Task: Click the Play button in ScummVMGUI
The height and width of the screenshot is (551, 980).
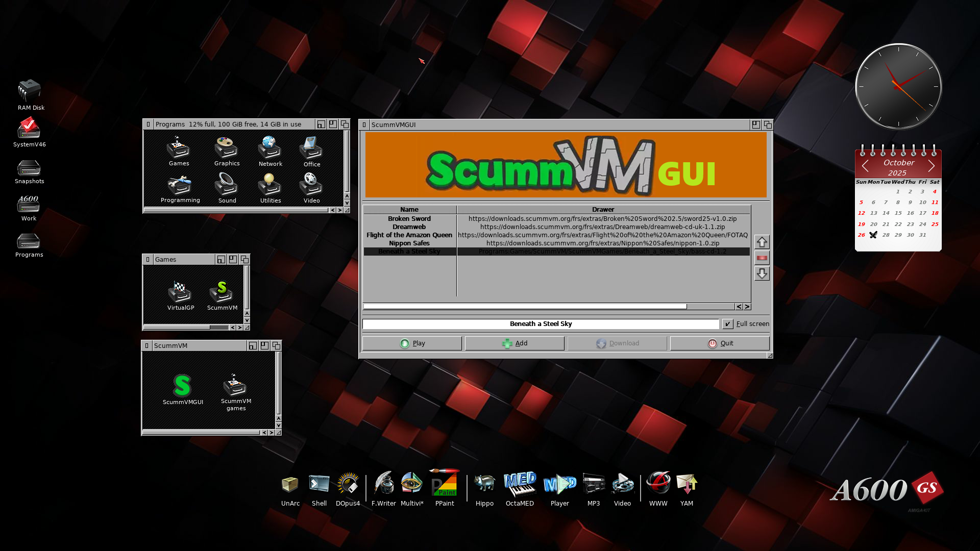Action: tap(412, 343)
